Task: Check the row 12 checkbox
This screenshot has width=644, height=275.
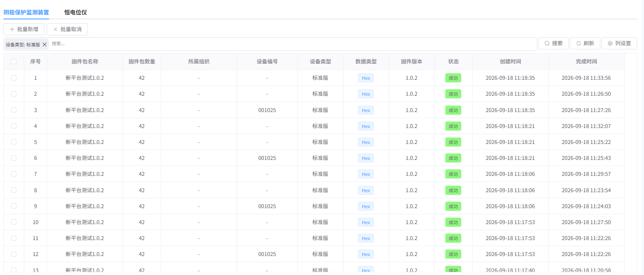Action: pos(14,254)
